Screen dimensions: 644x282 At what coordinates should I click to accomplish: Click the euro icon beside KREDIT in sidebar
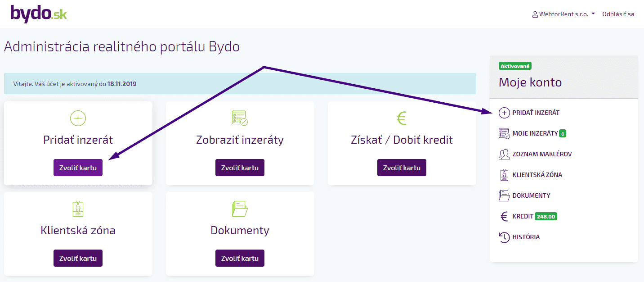click(x=505, y=216)
